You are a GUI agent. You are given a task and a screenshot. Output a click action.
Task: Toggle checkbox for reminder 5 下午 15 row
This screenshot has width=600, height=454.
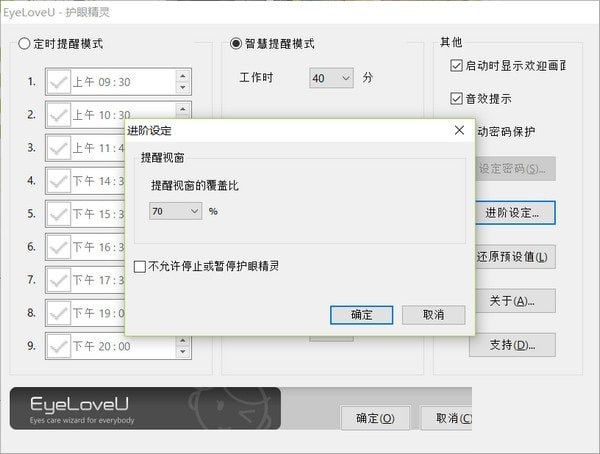tap(58, 214)
